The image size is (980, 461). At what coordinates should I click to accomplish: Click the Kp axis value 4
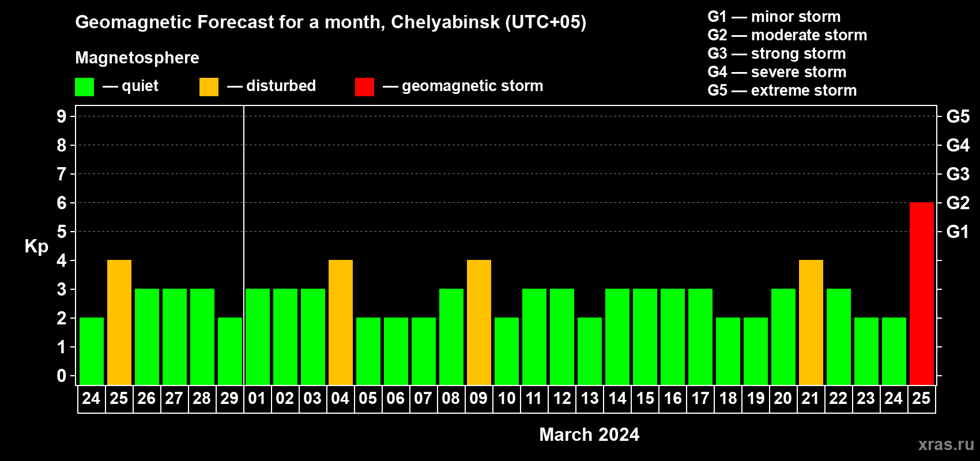(x=62, y=260)
